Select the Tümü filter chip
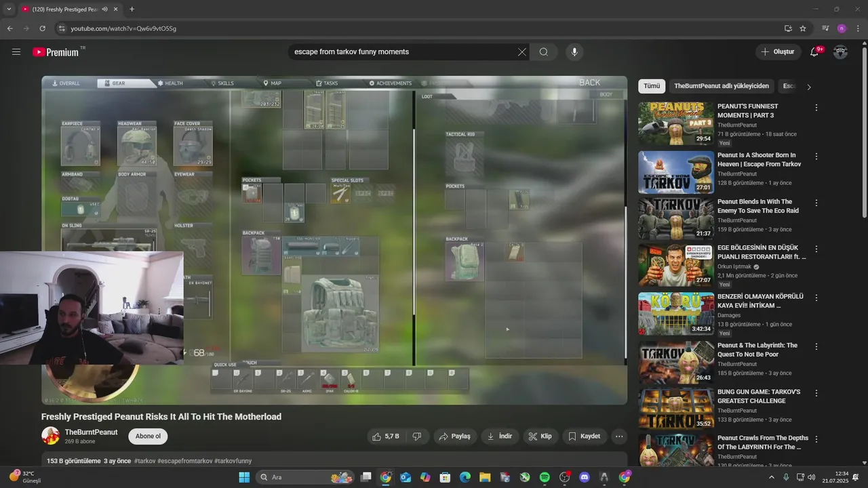Image resolution: width=868 pixels, height=488 pixels. [x=652, y=86]
